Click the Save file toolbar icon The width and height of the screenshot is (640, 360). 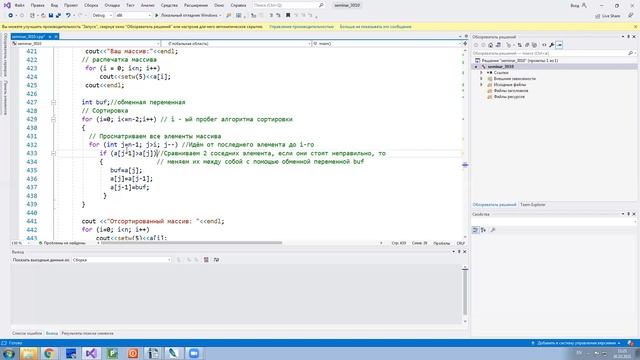pyautogui.click(x=51, y=16)
